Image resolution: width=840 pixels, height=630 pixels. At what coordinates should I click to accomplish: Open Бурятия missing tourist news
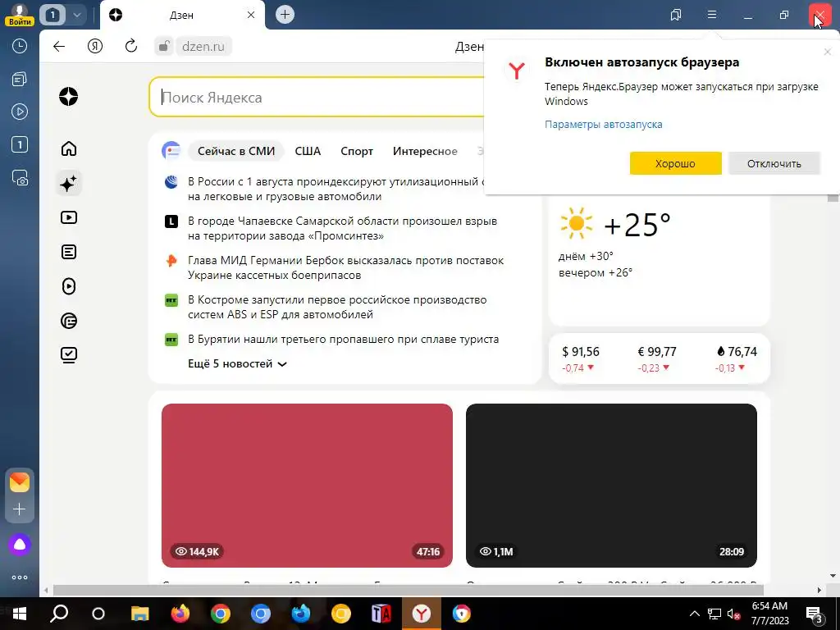coord(343,339)
